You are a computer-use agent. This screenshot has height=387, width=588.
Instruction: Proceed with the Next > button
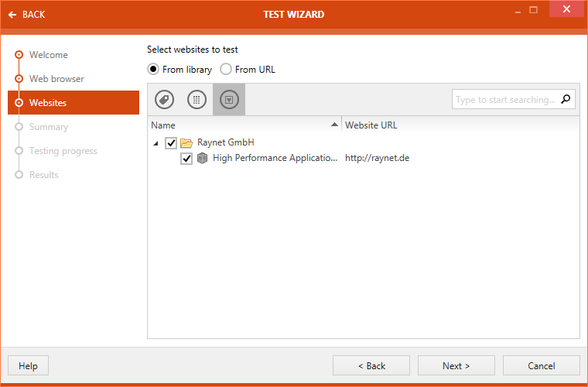456,365
